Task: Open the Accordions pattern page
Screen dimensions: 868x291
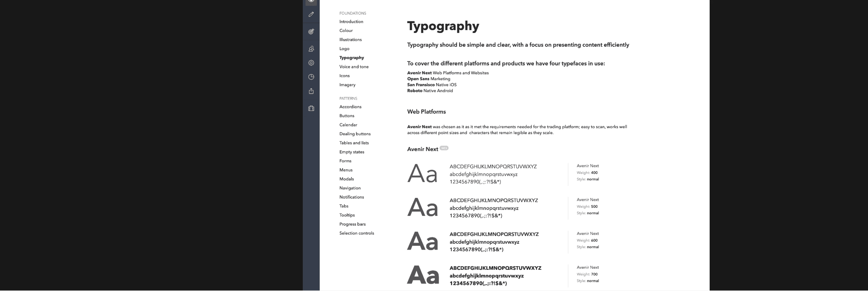Action: point(350,107)
